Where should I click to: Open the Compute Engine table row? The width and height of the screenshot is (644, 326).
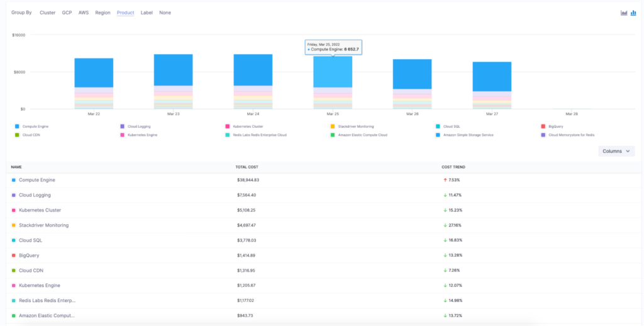click(x=323, y=180)
